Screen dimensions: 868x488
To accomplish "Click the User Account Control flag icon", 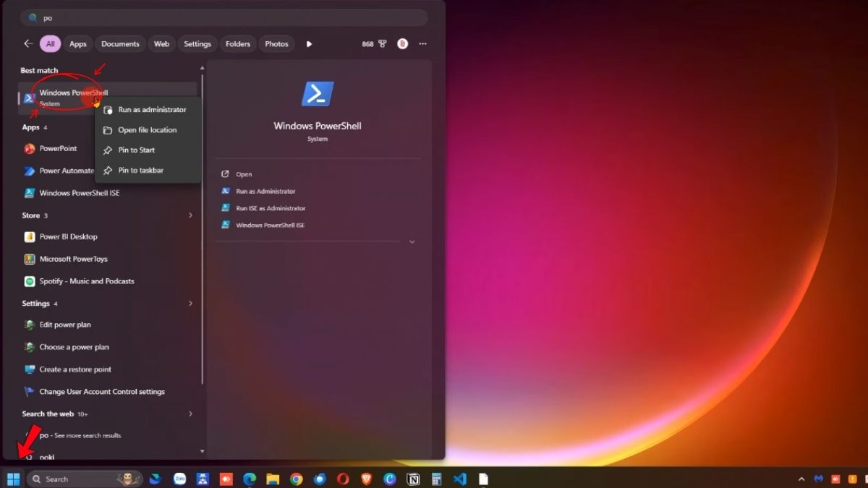I will [30, 392].
